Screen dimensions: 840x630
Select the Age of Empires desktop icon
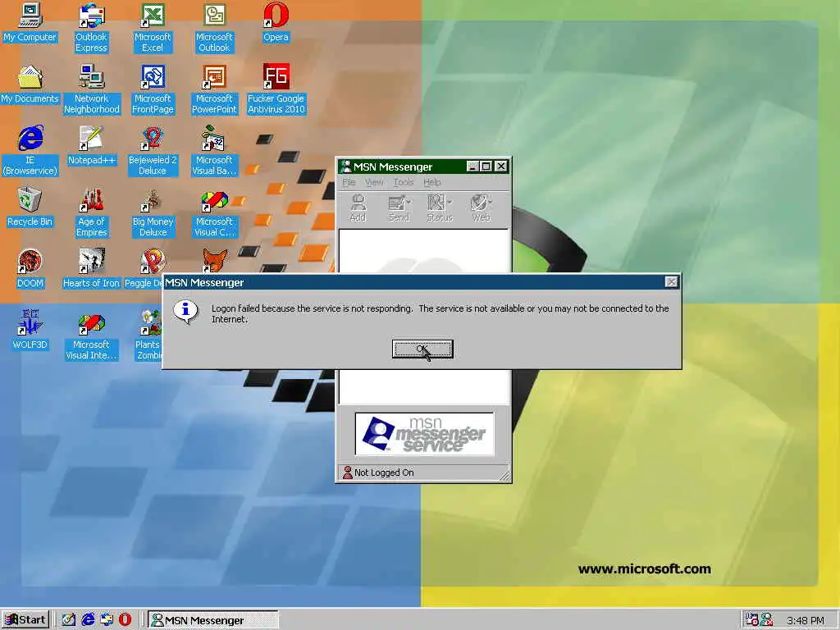point(92,212)
